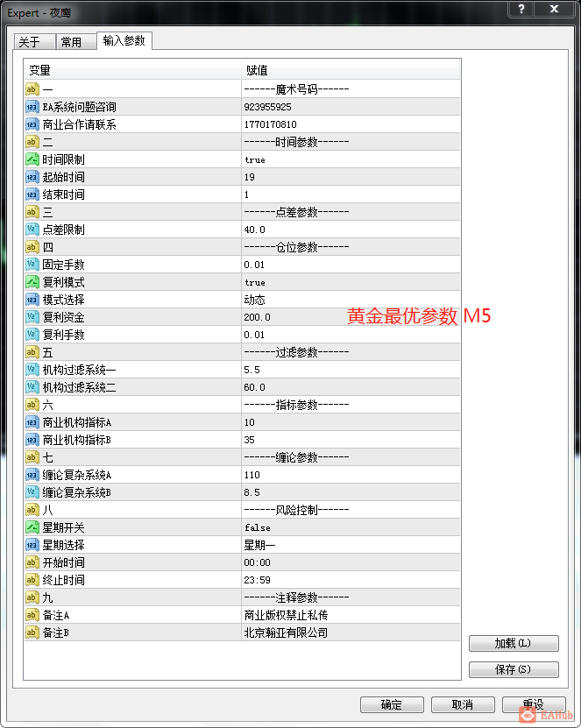Click the string icon beside 终止时间

click(x=32, y=580)
